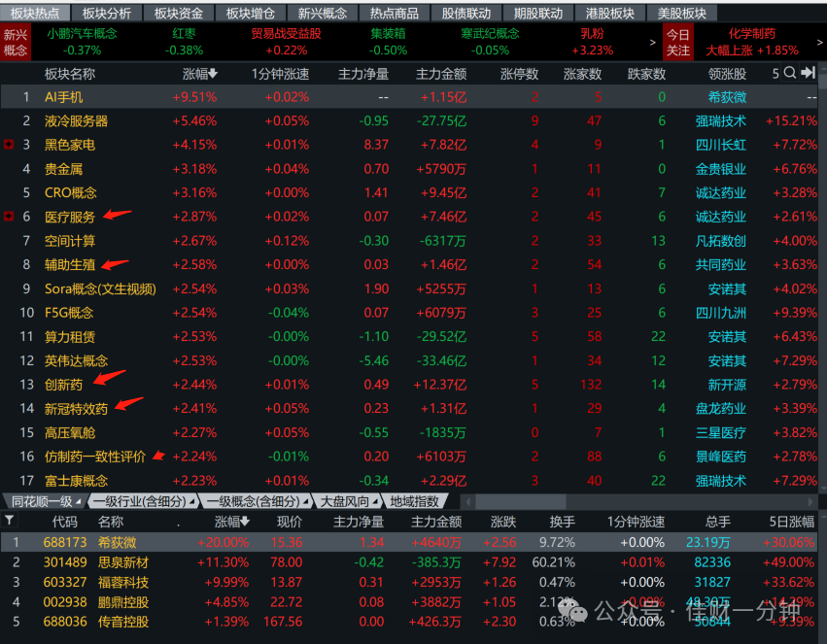Advance the concept ticker with the right chevron
Viewport: 827px width, 644px height.
pos(652,42)
